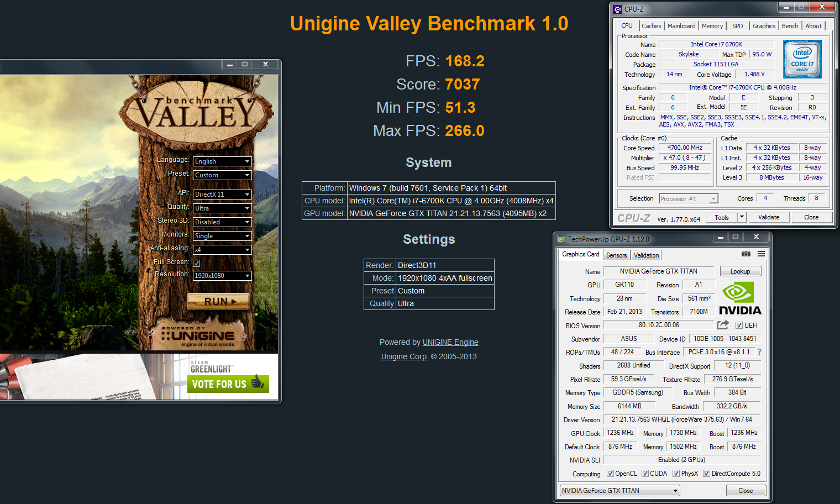Viewport: 840px width, 504px height.
Task: Switch to the Sensors tab in GPU-Z
Action: [x=616, y=255]
